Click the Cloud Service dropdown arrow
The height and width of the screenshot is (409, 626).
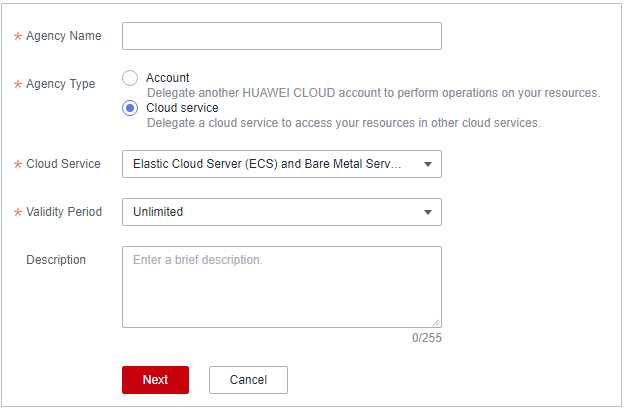click(x=428, y=164)
